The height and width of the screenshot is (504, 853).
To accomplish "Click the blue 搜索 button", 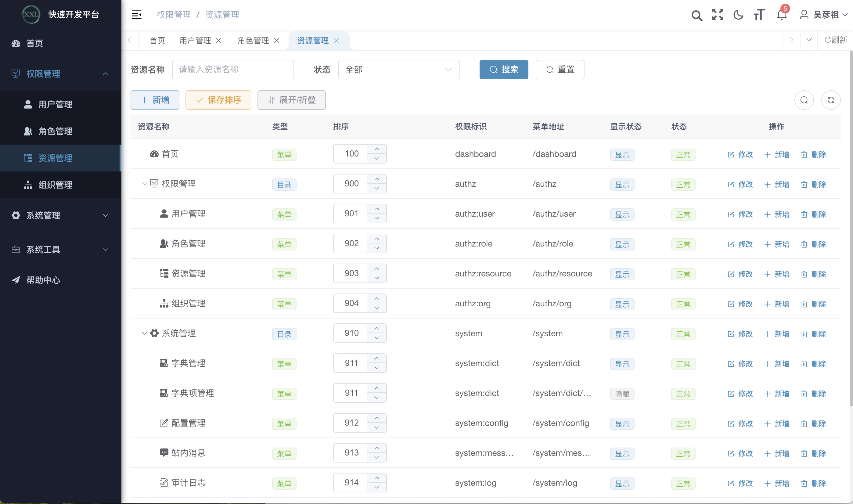I will (504, 70).
